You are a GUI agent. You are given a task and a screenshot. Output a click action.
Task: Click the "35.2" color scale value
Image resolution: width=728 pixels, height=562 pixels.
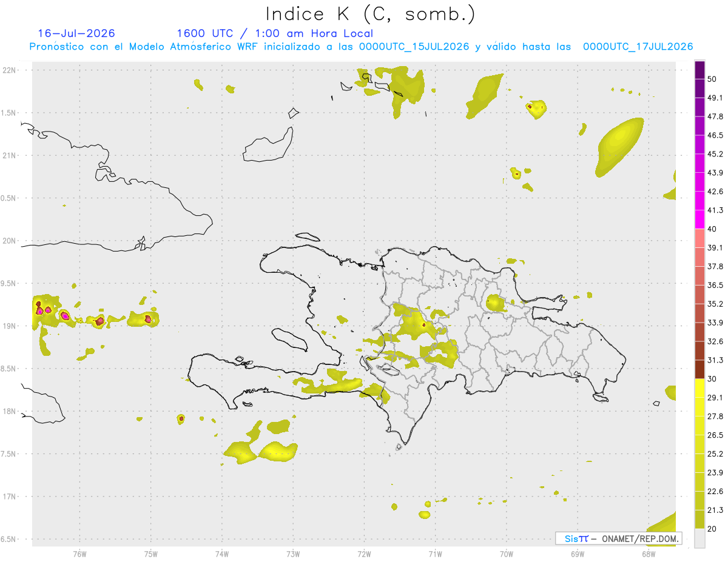pos(716,304)
